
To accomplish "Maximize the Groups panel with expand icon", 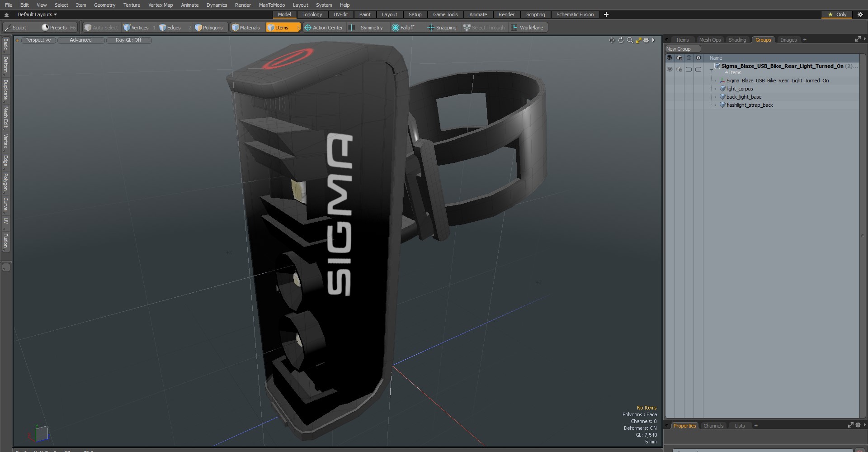I will click(858, 39).
